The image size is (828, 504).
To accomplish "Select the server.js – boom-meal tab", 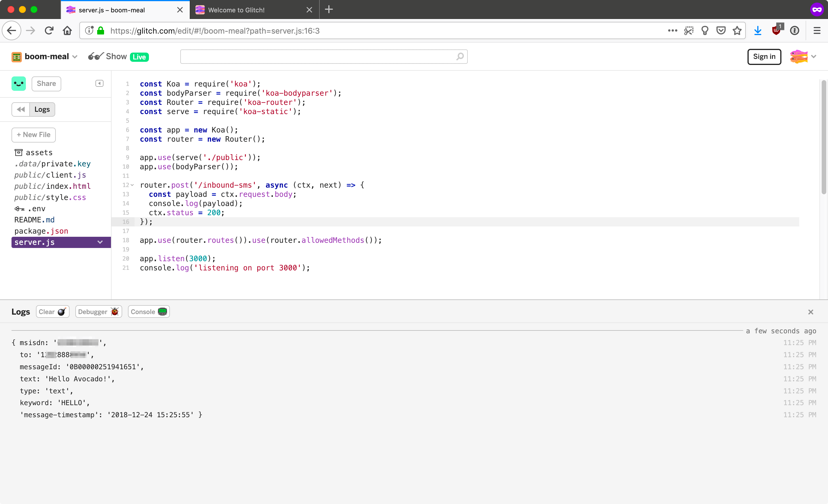I will [x=125, y=10].
